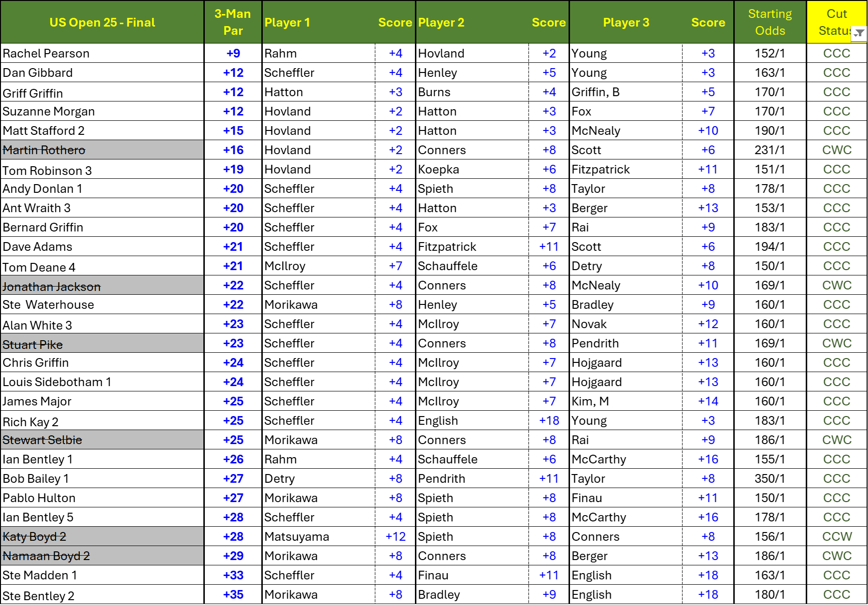Select the 'Player 1' column header
Image resolution: width=868 pixels, height=605 pixels.
(318, 22)
